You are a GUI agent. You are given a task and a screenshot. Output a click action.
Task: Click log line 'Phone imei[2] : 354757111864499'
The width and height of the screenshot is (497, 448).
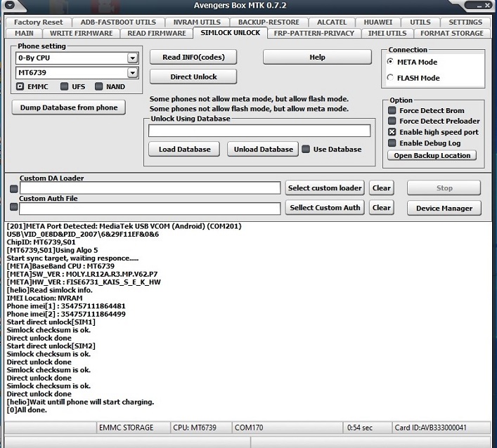click(66, 314)
